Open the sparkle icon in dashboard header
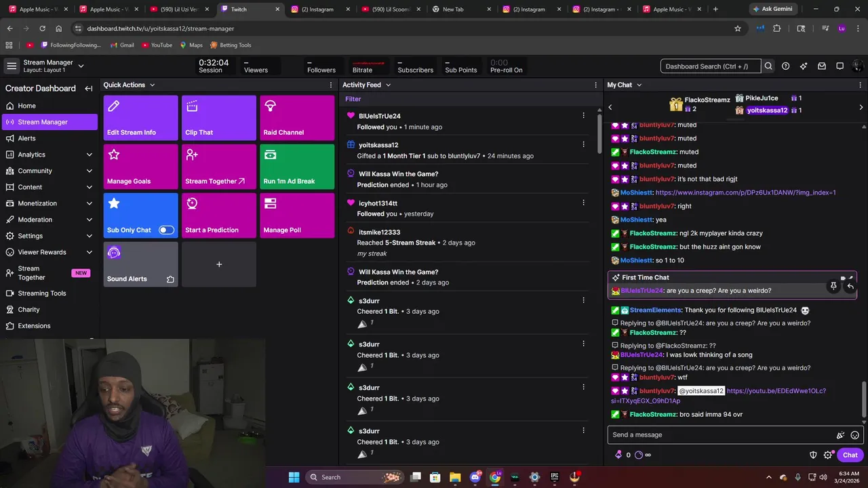The image size is (868, 488). (804, 66)
